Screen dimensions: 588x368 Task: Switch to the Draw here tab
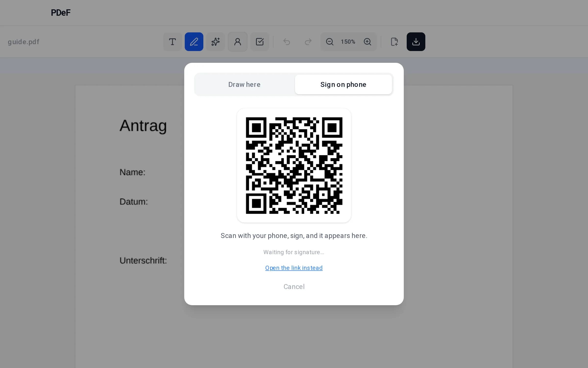coord(245,84)
